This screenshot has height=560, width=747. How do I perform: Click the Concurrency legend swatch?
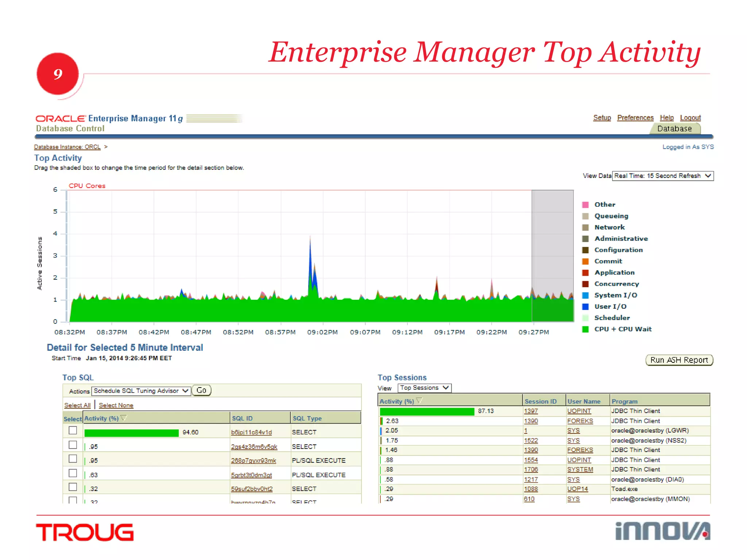coord(585,284)
